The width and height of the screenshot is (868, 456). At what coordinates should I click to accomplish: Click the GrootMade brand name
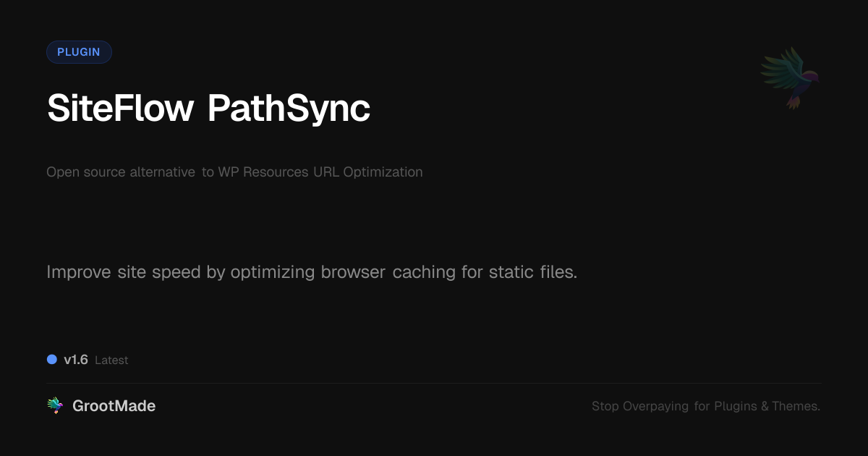pos(114,406)
